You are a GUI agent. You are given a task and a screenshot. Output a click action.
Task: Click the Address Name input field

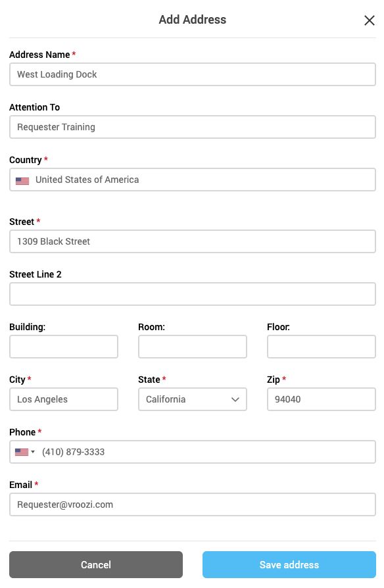pyautogui.click(x=193, y=74)
